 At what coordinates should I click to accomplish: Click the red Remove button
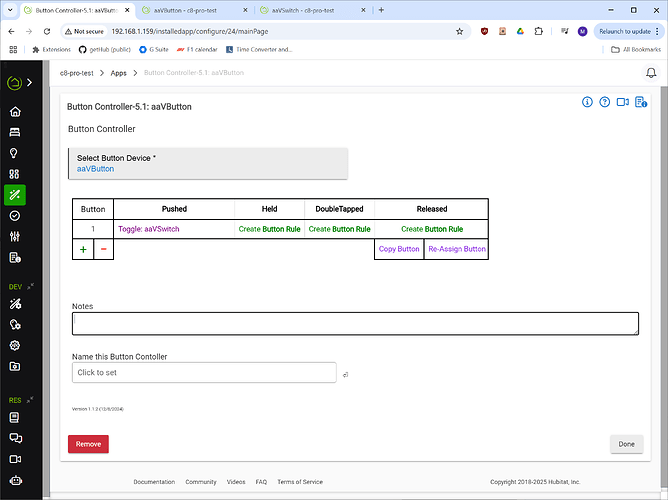88,444
